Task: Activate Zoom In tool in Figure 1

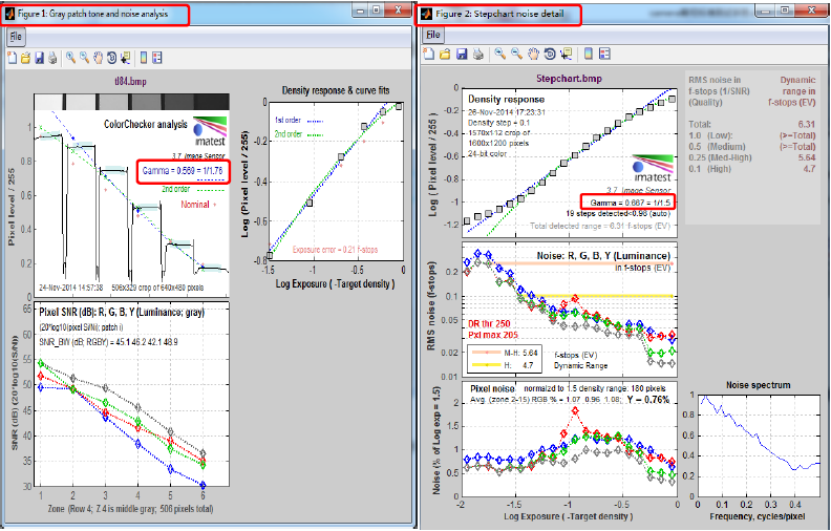Action: coord(71,58)
